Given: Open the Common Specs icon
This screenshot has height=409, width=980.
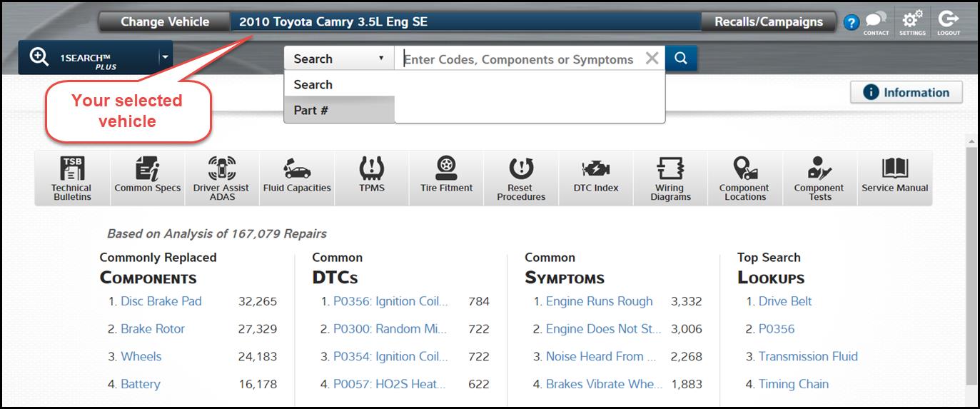Looking at the screenshot, I should click(x=148, y=178).
